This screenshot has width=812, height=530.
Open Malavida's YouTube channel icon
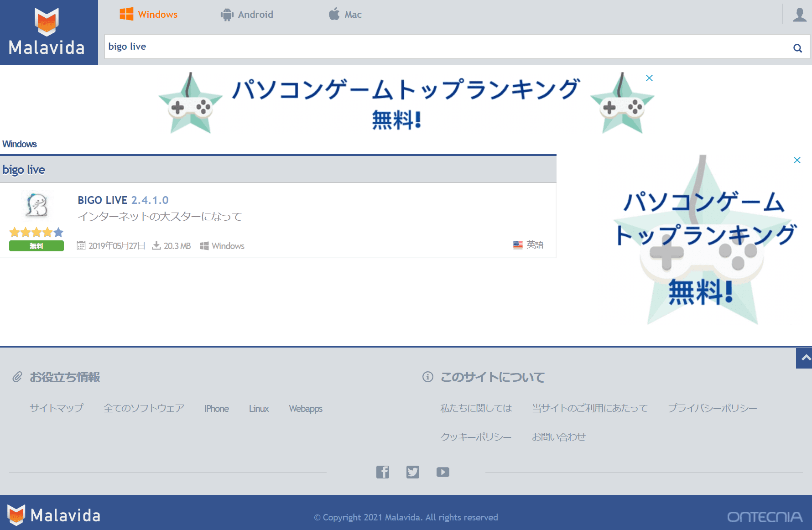pos(443,472)
